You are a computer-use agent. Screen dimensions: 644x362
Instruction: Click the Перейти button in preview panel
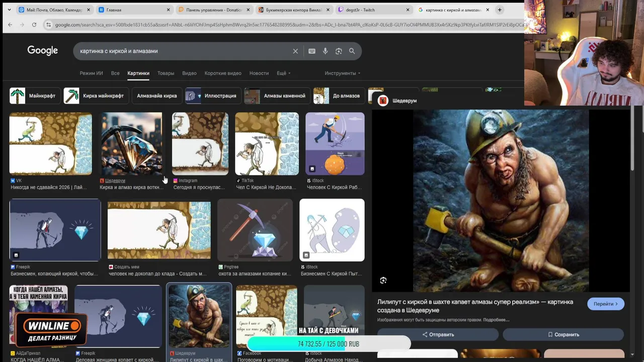[x=606, y=304]
